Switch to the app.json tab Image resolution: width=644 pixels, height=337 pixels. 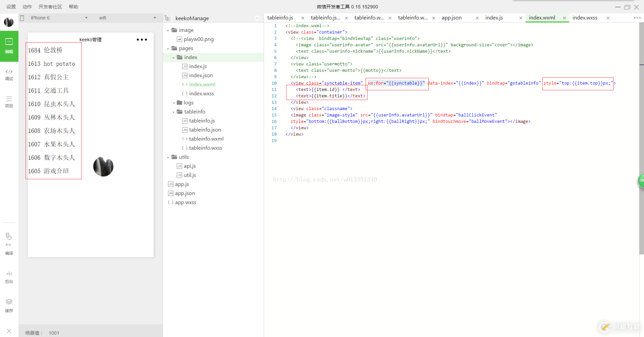click(451, 18)
